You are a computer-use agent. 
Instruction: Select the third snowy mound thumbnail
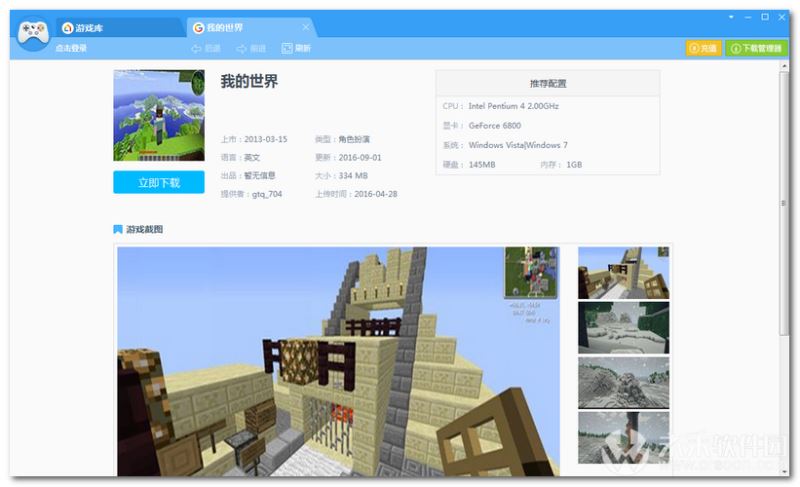point(623,383)
